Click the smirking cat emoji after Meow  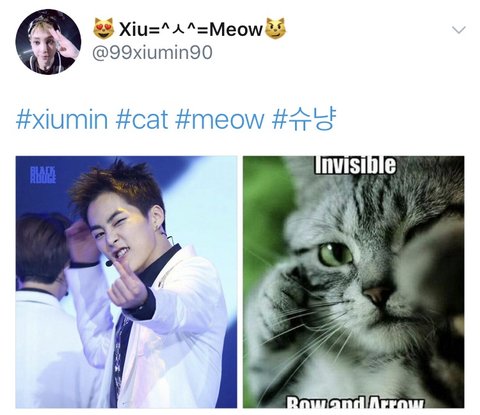pos(276,28)
